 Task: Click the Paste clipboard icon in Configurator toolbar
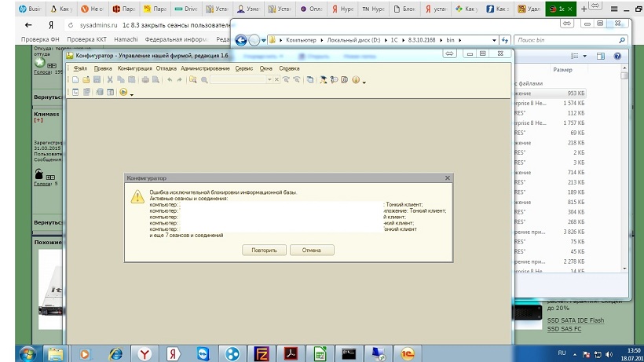[x=131, y=79]
